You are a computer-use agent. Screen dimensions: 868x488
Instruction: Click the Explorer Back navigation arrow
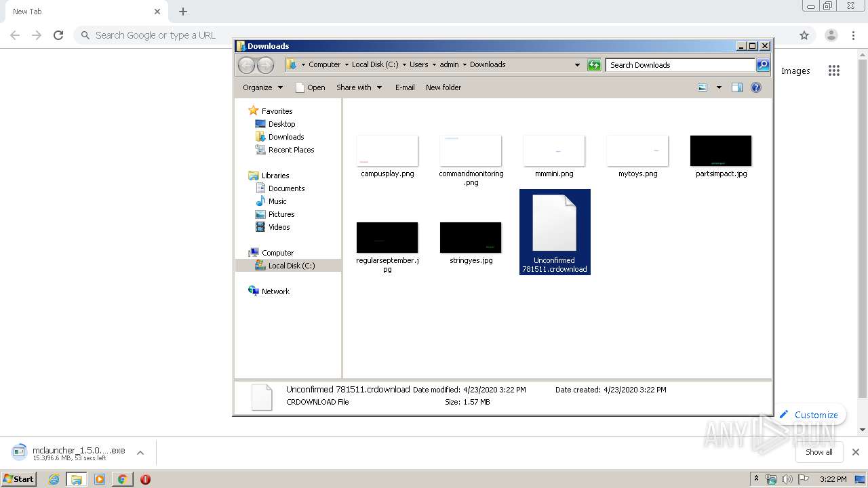(246, 65)
